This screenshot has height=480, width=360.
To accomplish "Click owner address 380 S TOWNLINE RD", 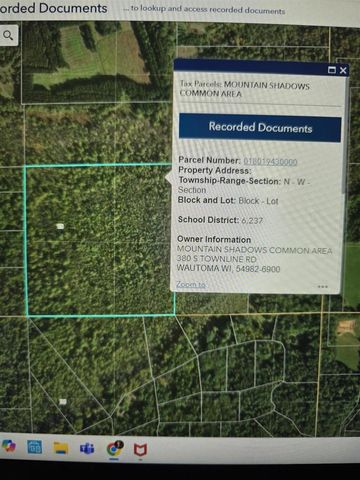I will (x=217, y=259).
